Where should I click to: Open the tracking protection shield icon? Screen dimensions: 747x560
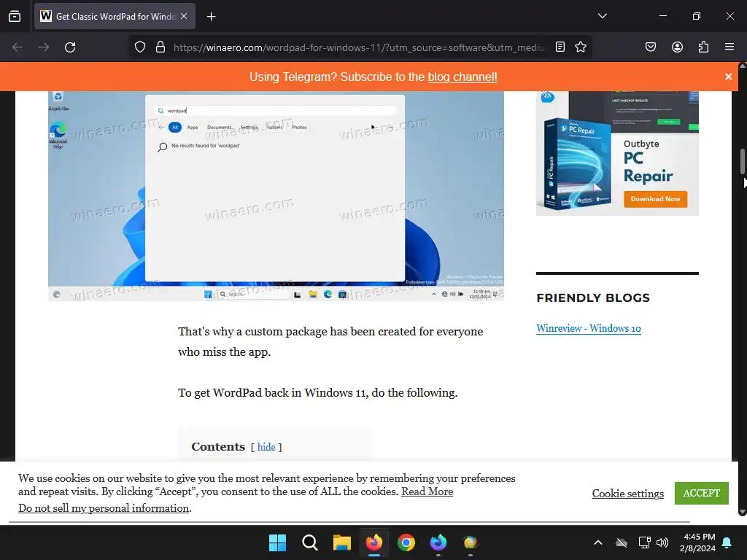[139, 47]
